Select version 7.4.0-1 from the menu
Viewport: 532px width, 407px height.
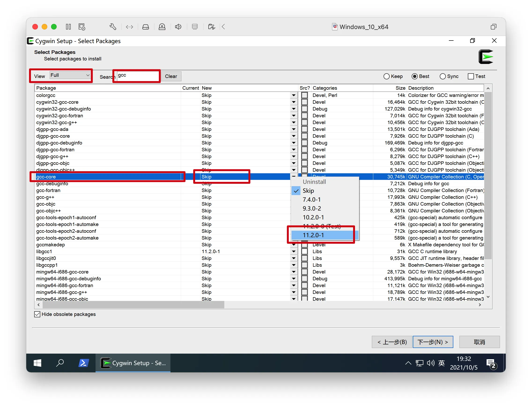click(325, 200)
